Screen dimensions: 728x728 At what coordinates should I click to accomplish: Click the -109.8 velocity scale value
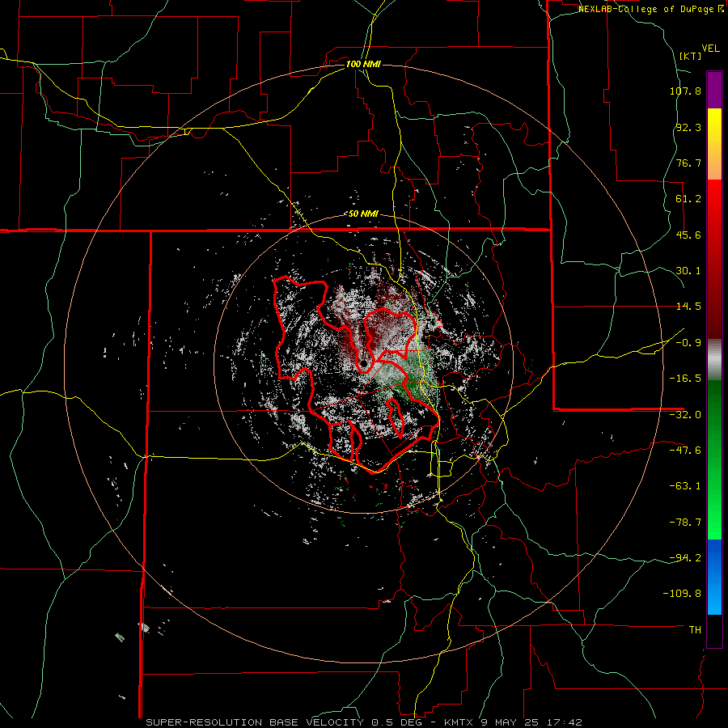(x=682, y=594)
